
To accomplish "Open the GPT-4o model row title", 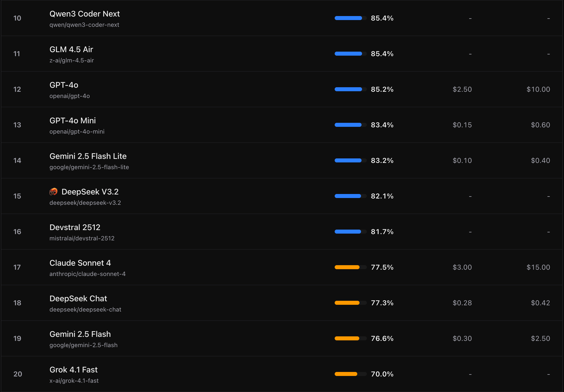I will [64, 85].
